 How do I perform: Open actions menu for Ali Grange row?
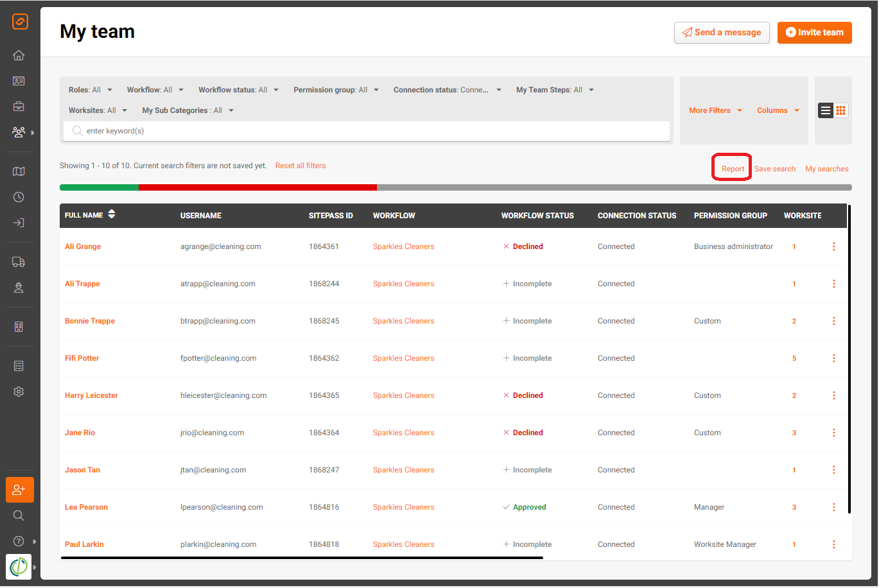[834, 246]
